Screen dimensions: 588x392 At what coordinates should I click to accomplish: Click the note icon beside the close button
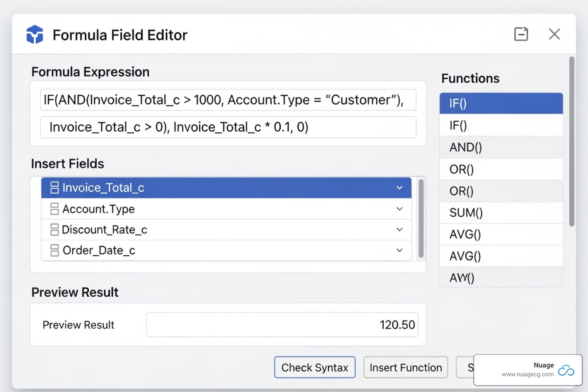pos(521,34)
